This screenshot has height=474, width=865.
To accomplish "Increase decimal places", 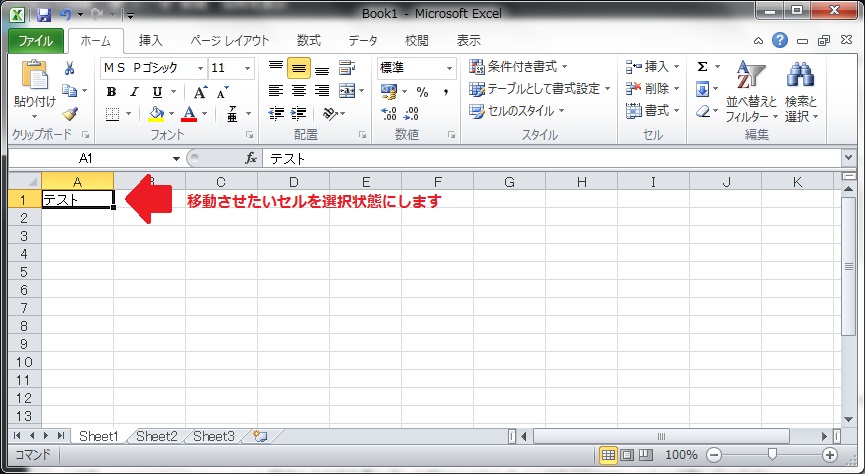I will pyautogui.click(x=389, y=114).
